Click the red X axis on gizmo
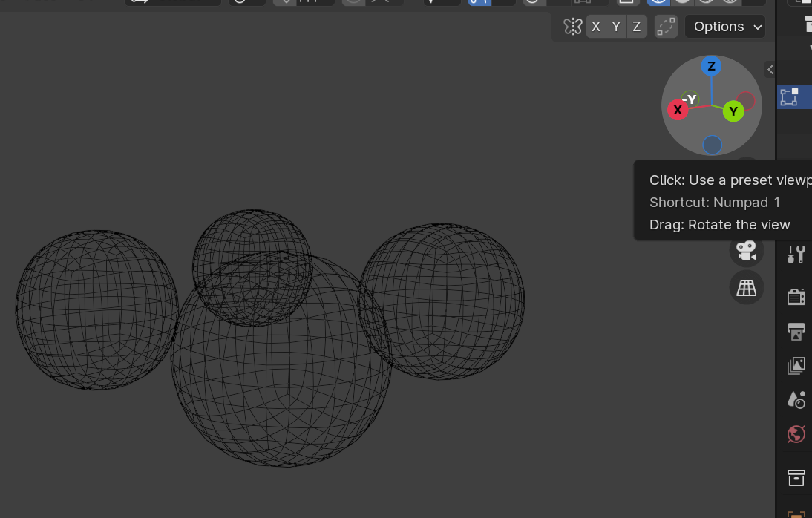 677,110
